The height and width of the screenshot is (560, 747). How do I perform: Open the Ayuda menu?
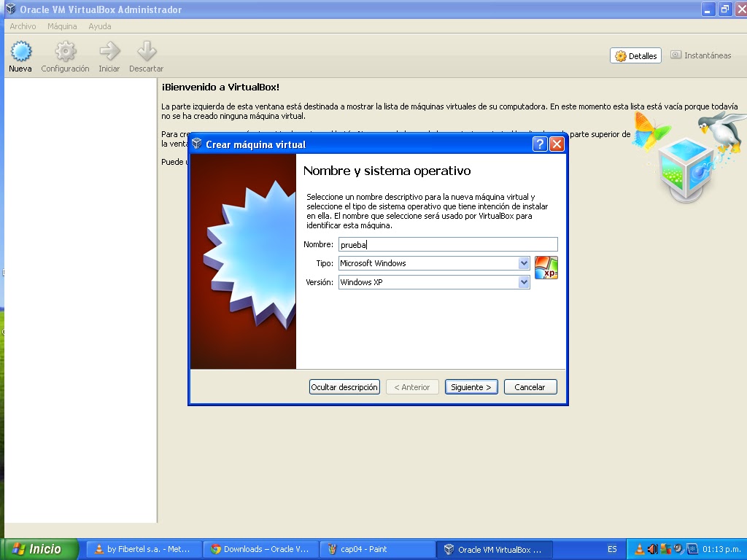tap(99, 26)
